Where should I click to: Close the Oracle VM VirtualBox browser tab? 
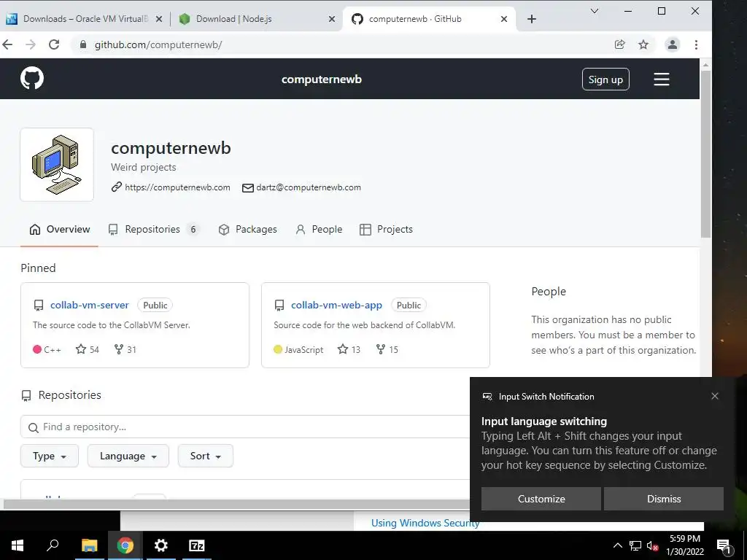(159, 19)
